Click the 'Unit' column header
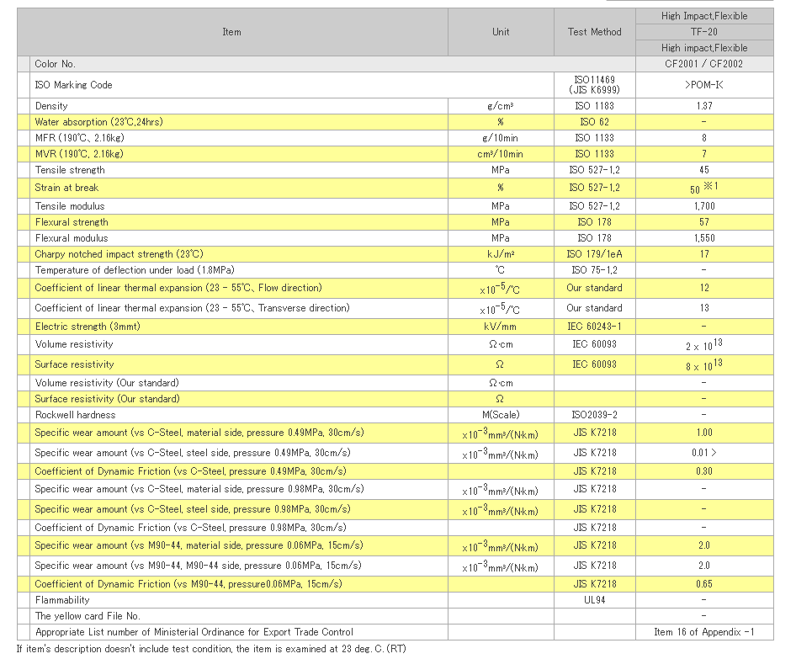The height and width of the screenshot is (659, 812). point(501,32)
